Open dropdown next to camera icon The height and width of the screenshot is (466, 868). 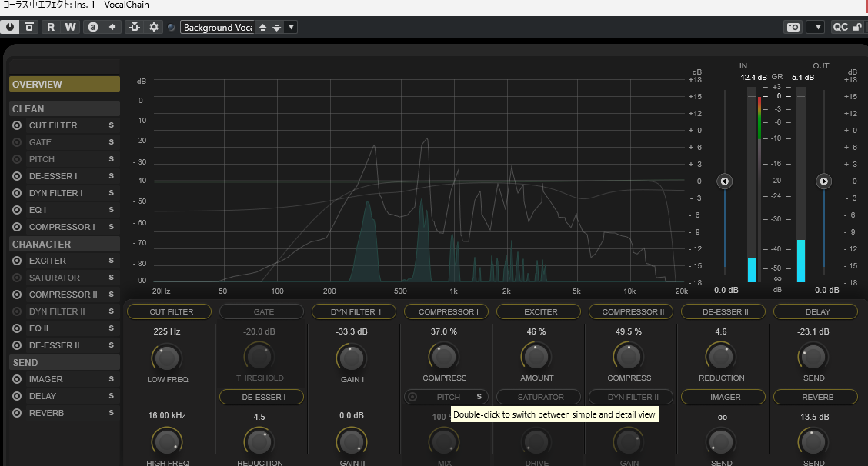tap(816, 27)
